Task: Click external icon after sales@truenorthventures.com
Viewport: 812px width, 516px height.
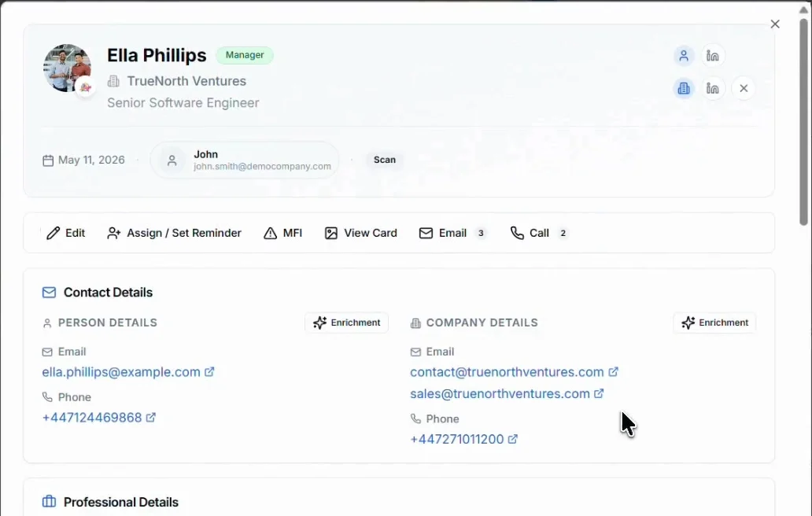Action: coord(599,393)
